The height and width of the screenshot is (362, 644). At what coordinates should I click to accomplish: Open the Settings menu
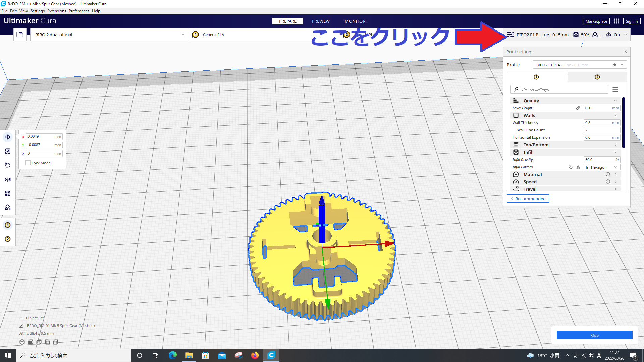click(38, 11)
